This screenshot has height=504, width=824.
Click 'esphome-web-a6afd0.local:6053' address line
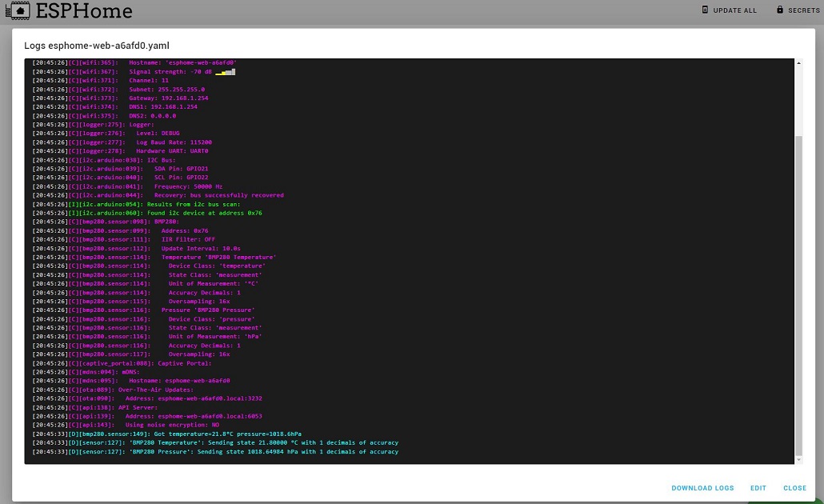coord(147,416)
